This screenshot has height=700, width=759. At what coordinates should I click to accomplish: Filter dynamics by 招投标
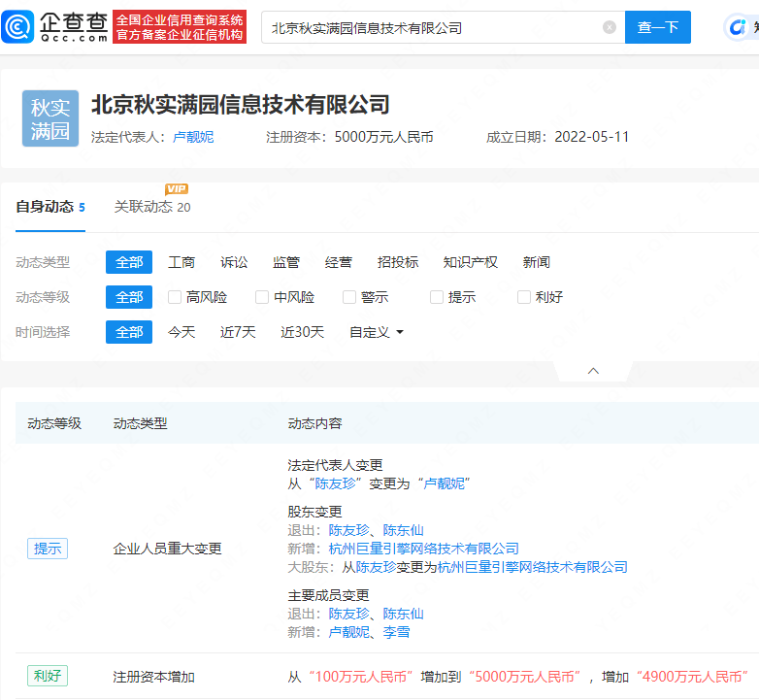coord(398,262)
